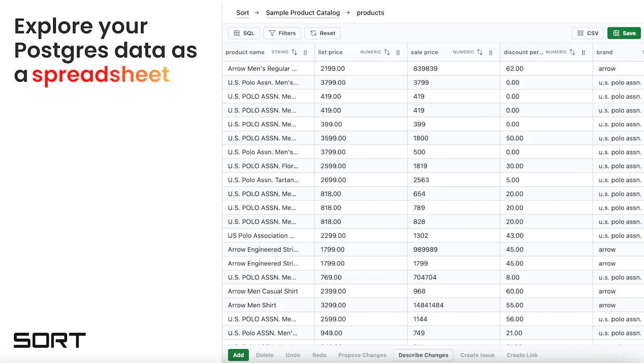Save the spreadsheet changes
644x363 pixels.
(x=624, y=33)
